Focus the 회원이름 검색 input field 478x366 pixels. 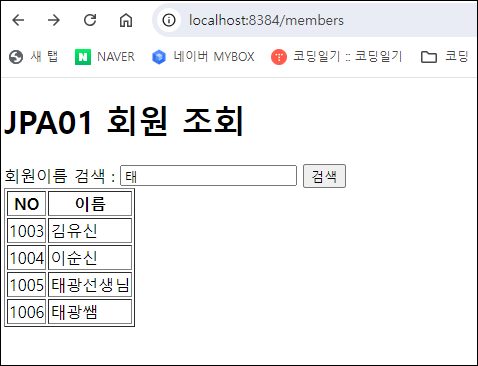point(208,176)
